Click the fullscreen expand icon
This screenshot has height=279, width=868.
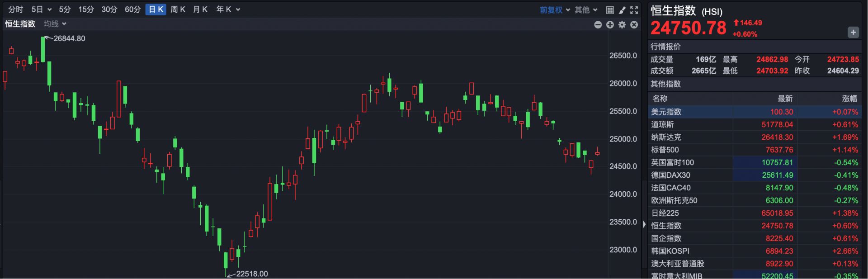click(634, 9)
